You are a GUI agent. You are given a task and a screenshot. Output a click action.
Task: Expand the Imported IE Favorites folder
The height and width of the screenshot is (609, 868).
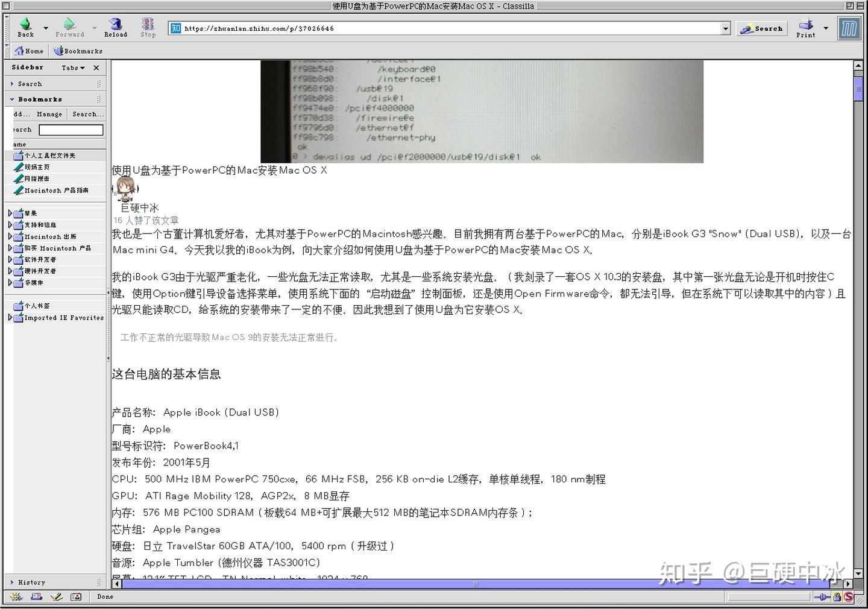pos(10,317)
